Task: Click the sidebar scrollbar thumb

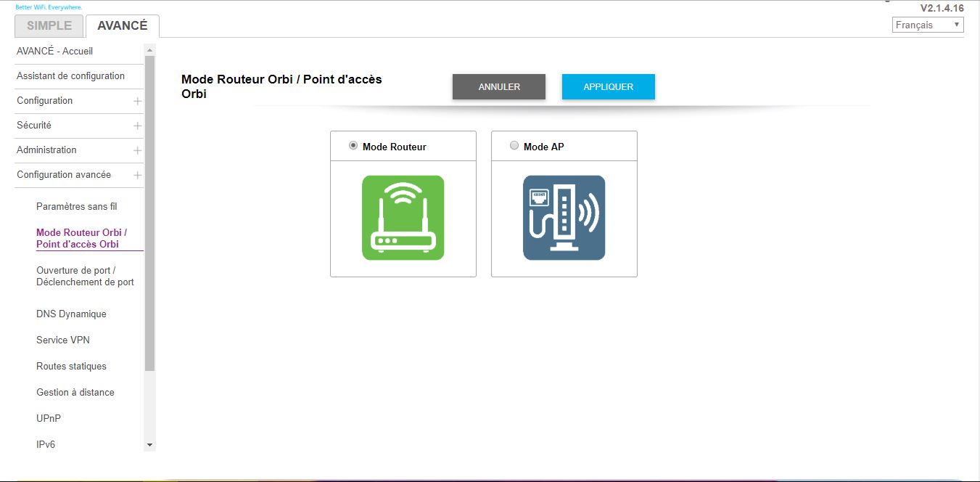Action: [x=150, y=213]
